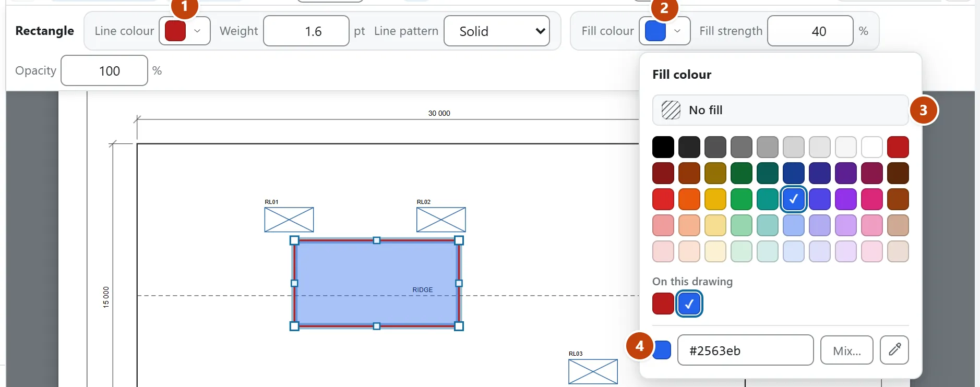Pick the white colour swatch
The image size is (980, 387).
(x=872, y=147)
